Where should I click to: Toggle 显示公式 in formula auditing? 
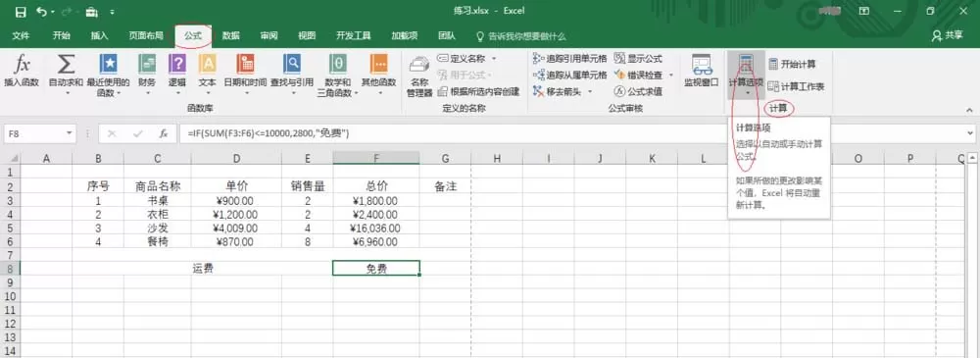click(638, 58)
